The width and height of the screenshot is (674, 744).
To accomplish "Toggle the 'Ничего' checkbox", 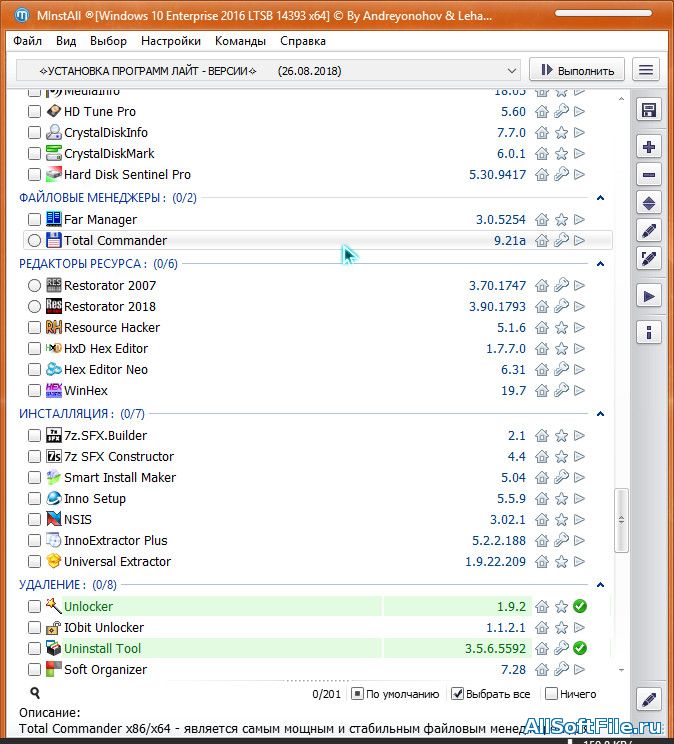I will [551, 694].
